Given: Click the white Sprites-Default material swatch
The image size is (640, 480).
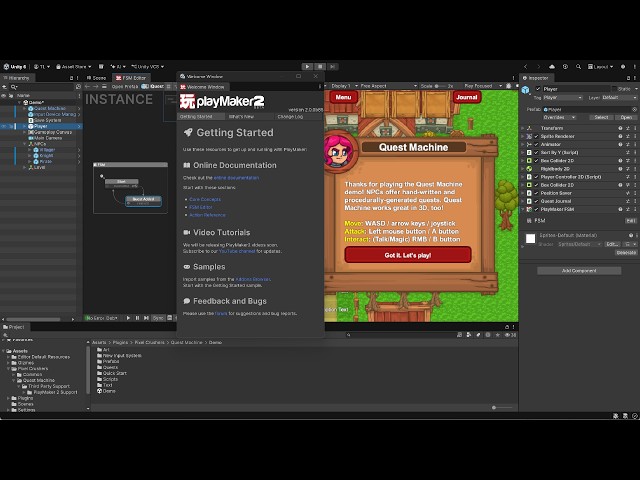Looking at the screenshot, I should [530, 239].
